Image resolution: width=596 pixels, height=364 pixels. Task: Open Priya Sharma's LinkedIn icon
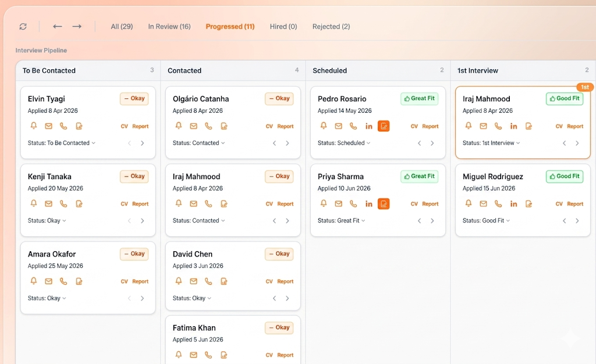368,204
